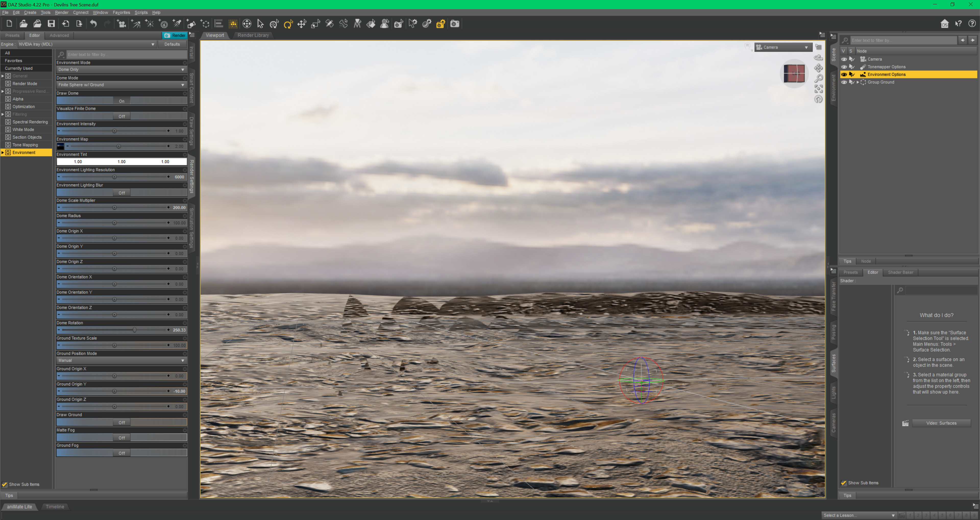Open the viewport options menu icon
The image size is (980, 520).
[818, 47]
